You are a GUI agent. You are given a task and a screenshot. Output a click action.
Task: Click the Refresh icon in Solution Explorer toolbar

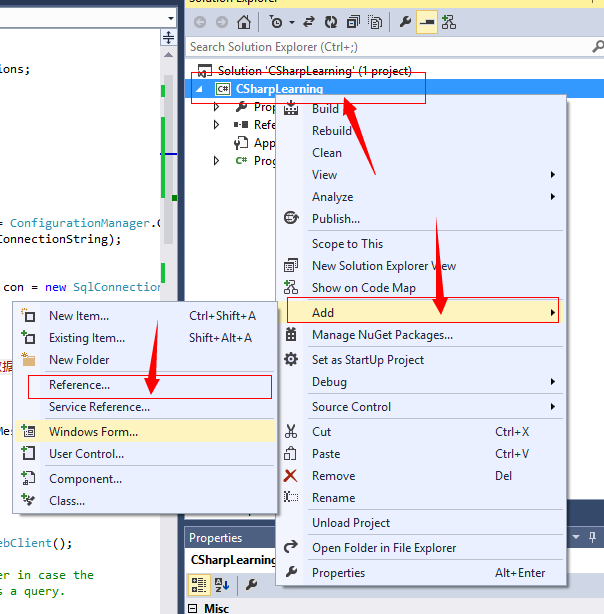point(331,21)
